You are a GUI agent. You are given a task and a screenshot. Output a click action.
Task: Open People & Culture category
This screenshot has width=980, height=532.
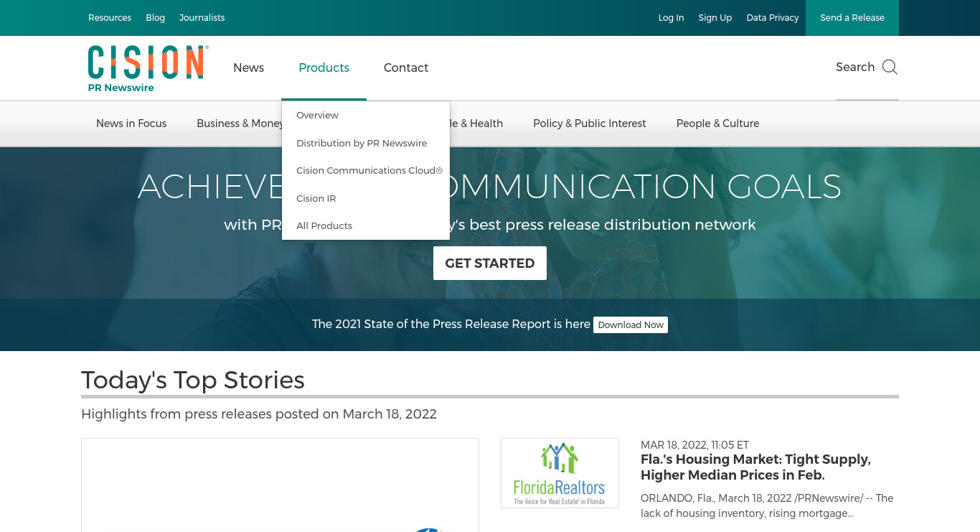(x=717, y=123)
